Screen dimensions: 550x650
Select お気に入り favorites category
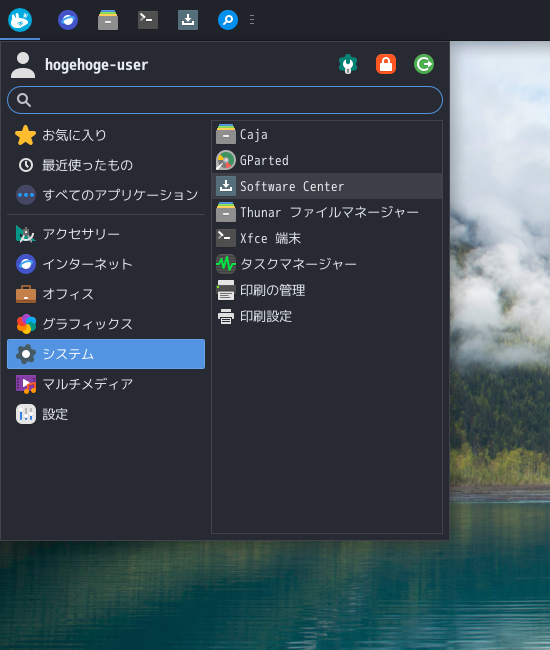click(x=106, y=135)
